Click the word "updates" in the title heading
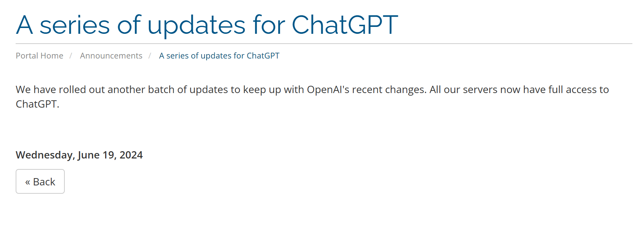The height and width of the screenshot is (225, 644). tap(196, 25)
